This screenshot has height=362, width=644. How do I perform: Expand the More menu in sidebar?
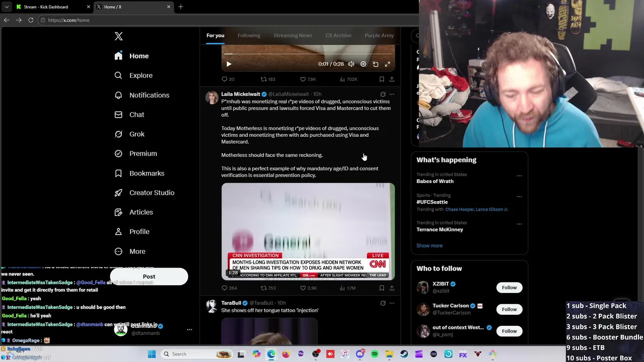click(130, 251)
